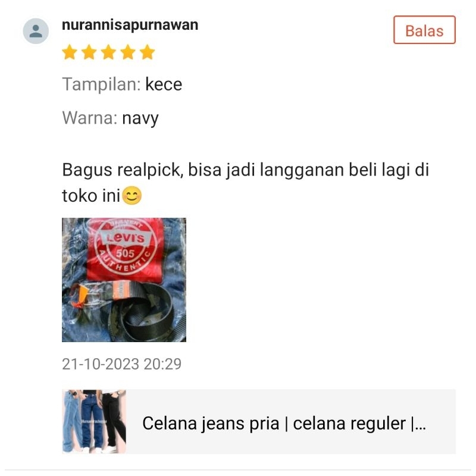Click the black belt in review photo
The image size is (476, 476).
tap(143, 309)
